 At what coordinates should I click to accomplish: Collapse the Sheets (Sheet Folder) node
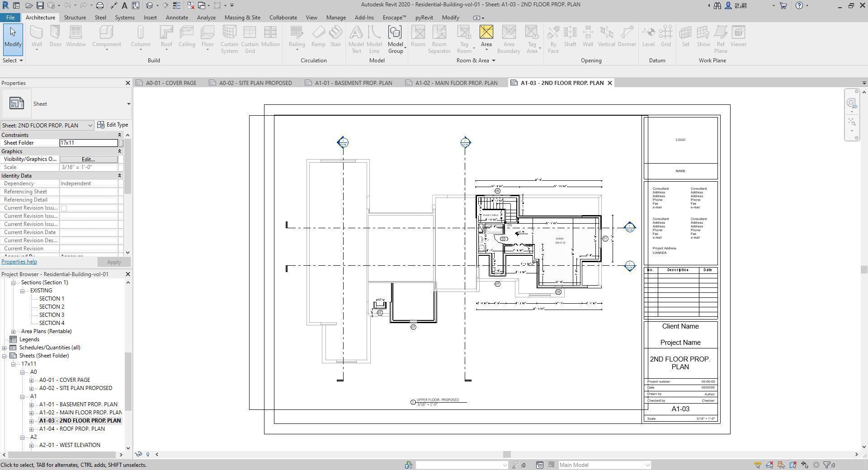[4, 356]
